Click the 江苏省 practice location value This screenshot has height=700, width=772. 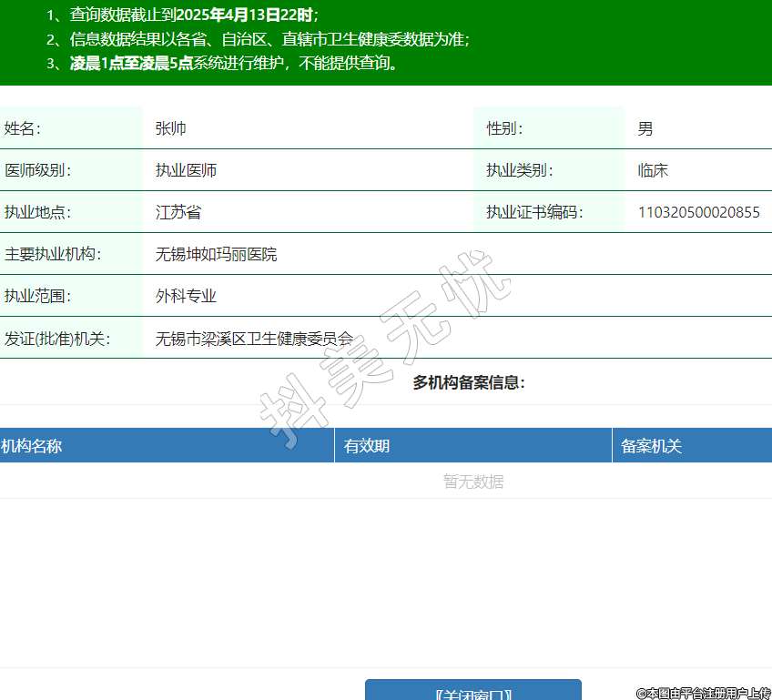coord(178,212)
